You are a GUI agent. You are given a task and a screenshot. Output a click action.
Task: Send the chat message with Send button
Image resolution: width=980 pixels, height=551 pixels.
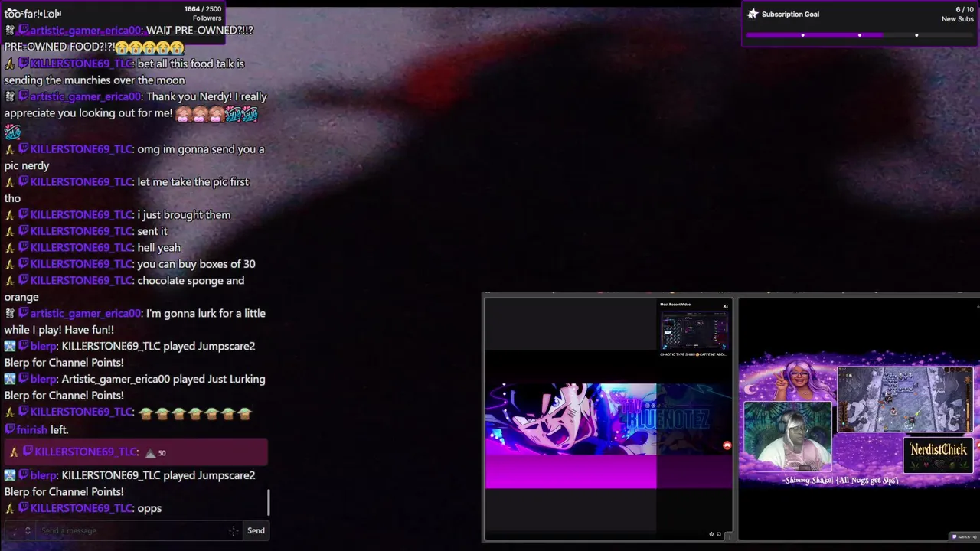coord(256,530)
